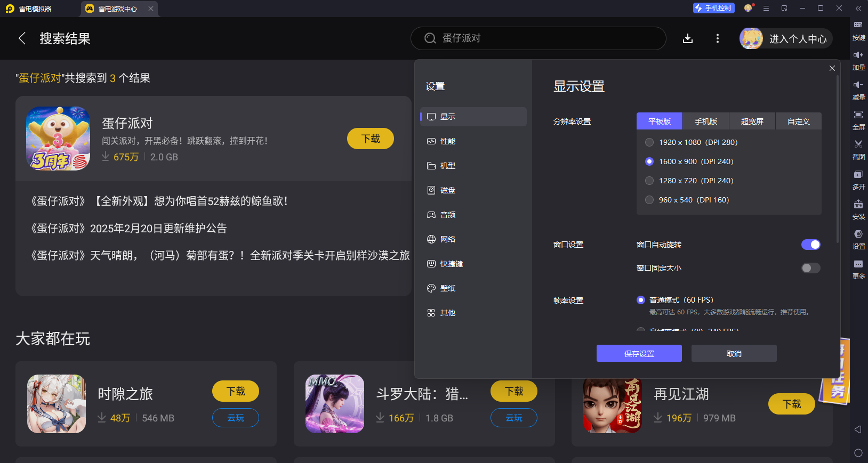Click 云玩 cloud play for 时隙之旅
This screenshot has width=868, height=463.
coord(236,418)
